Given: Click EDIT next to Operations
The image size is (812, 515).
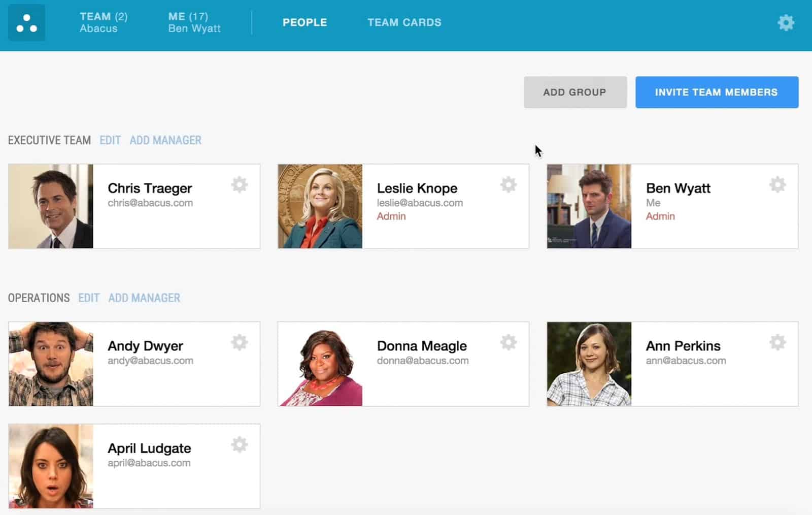Looking at the screenshot, I should 89,298.
